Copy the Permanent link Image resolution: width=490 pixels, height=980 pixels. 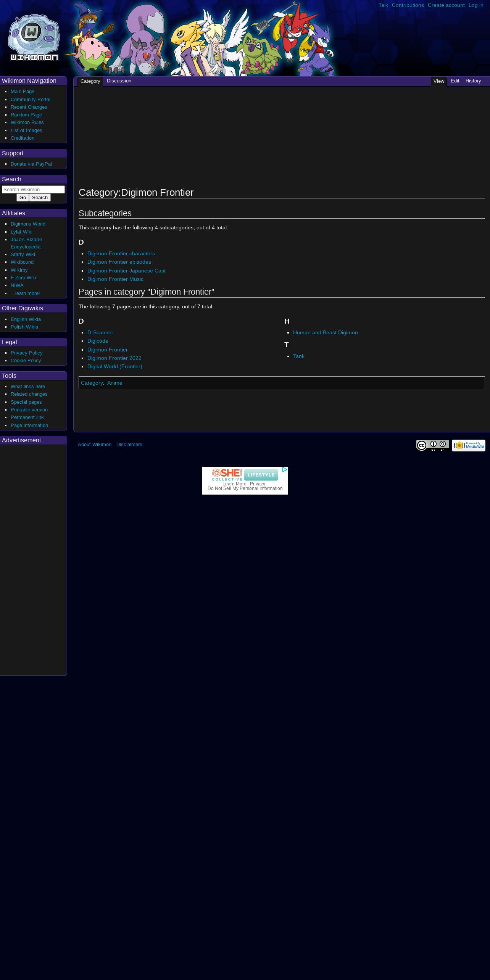27,417
